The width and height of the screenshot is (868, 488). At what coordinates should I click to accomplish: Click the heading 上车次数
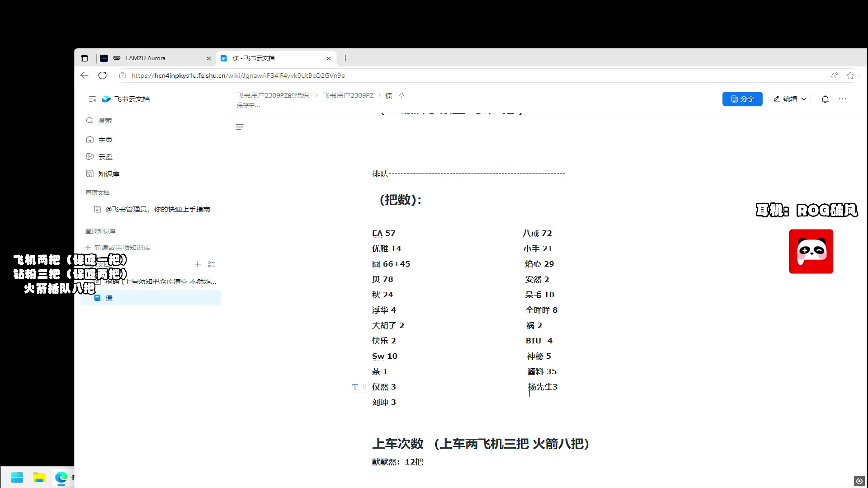tap(398, 444)
